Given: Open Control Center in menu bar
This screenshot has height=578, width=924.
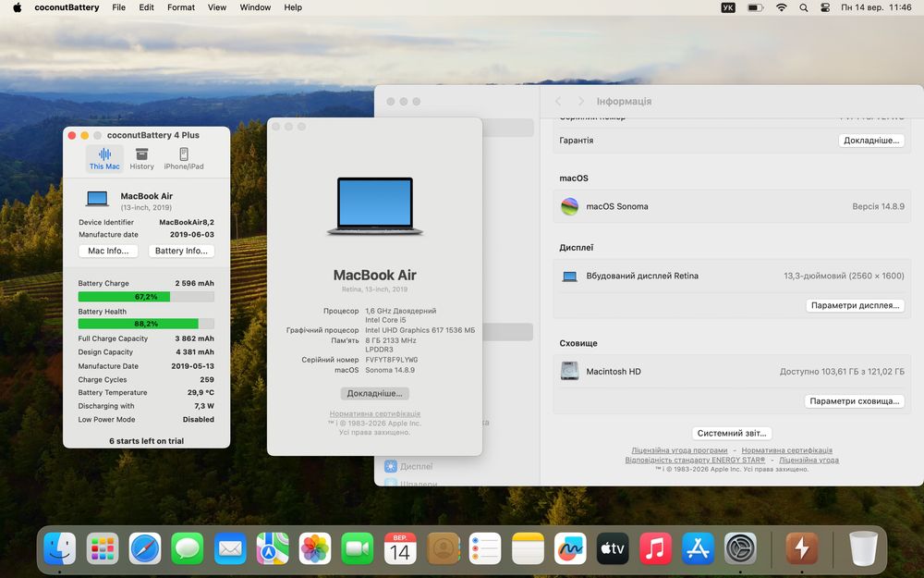Looking at the screenshot, I should (x=825, y=7).
